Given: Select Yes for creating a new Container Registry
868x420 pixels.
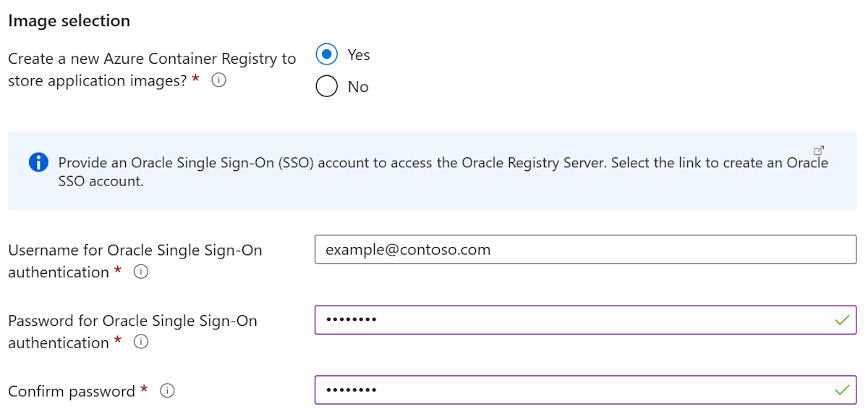Looking at the screenshot, I should coord(326,54).
